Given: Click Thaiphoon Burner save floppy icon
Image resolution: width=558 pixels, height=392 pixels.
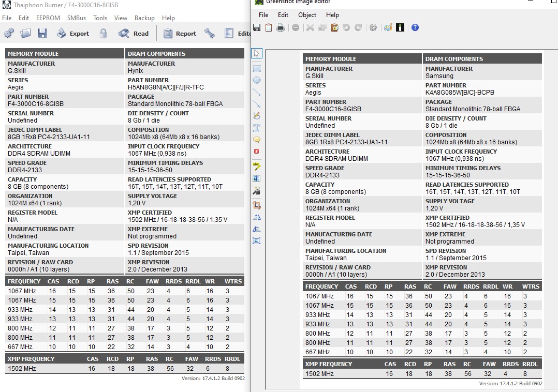Looking at the screenshot, I should 42,34.
